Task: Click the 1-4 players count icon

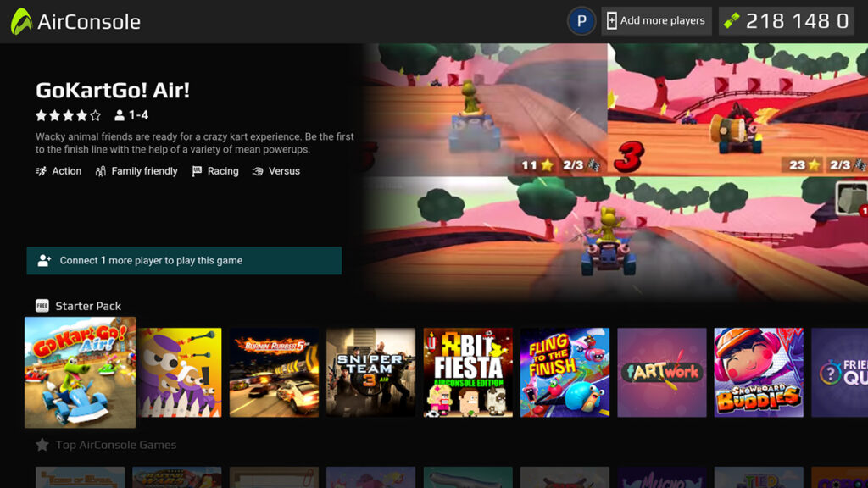Action: point(120,115)
